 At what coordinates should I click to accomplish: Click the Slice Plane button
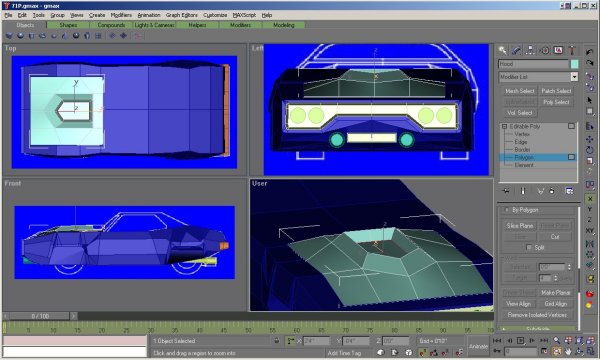coord(519,226)
